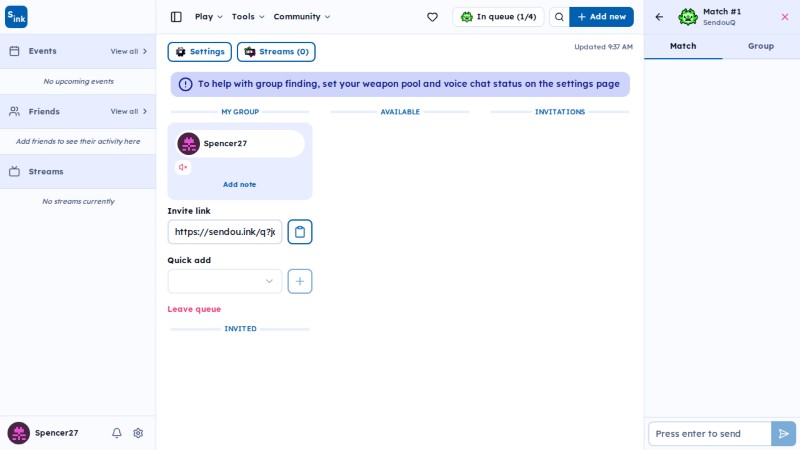Send the chat message arrow

tap(783, 434)
